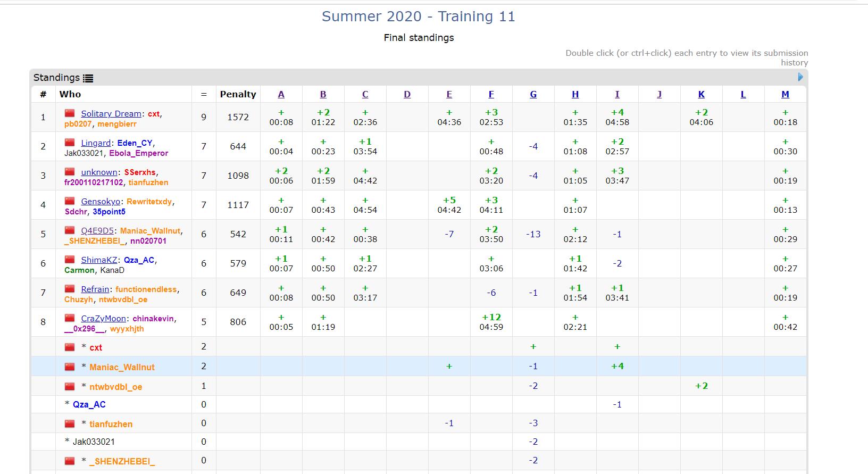Image resolution: width=868 pixels, height=474 pixels.
Task: Open the Refrain team link
Action: 95,289
